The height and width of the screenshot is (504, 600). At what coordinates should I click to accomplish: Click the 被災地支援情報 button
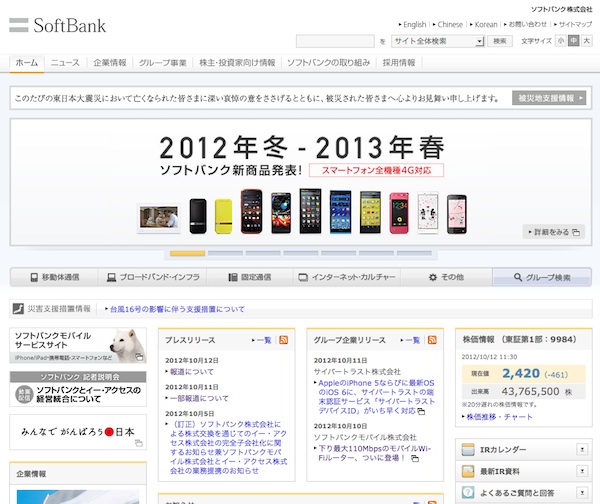(x=549, y=98)
